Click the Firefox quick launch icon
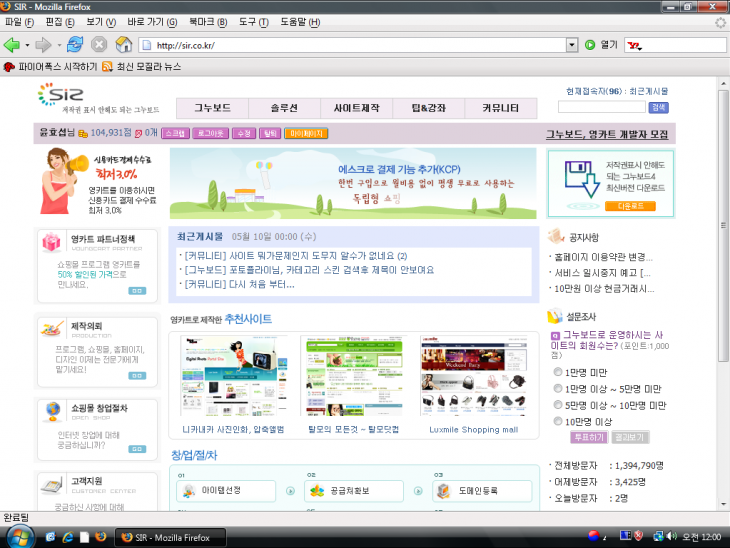 (100, 537)
